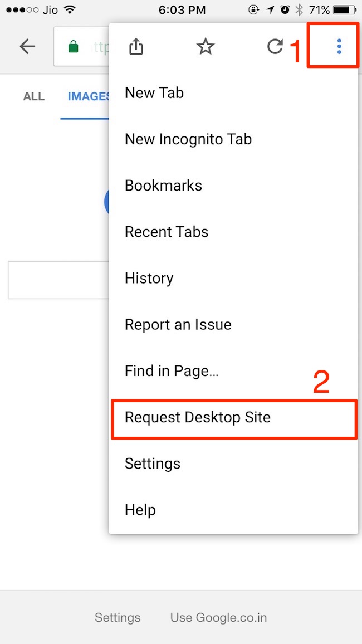Viewport: 362px width, 644px height.
Task: Tap the battery icon in status bar
Action: [x=344, y=10]
